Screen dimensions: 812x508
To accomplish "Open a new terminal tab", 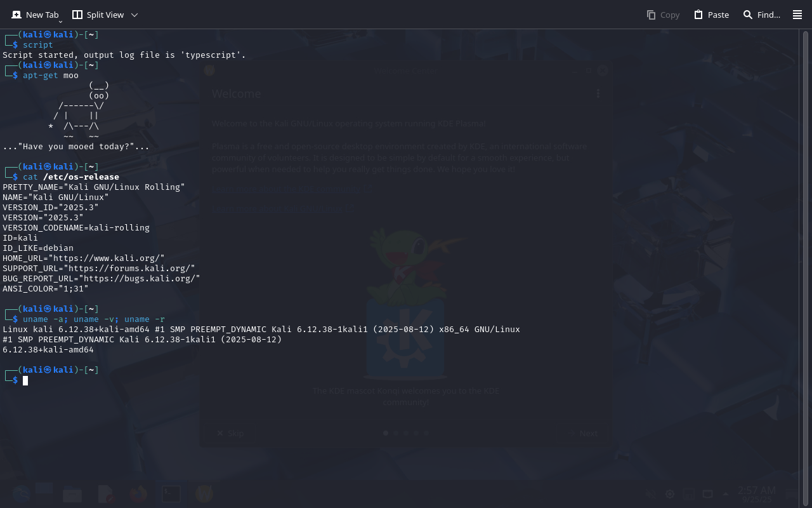I will [36, 15].
